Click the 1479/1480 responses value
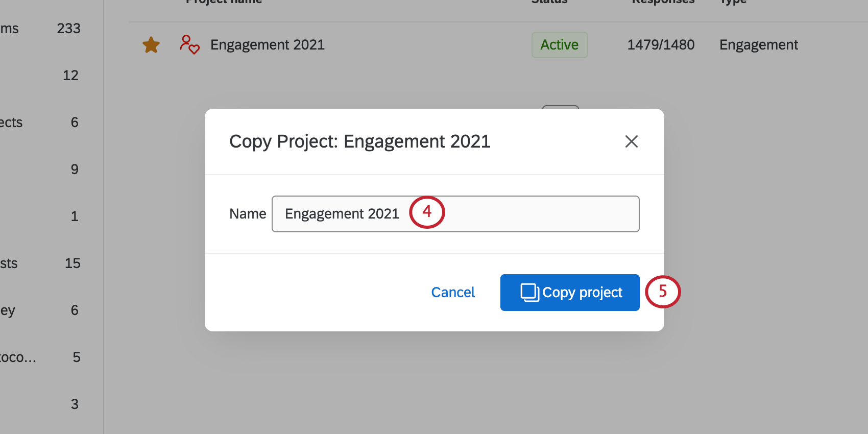Viewport: 868px width, 434px height. (660, 45)
